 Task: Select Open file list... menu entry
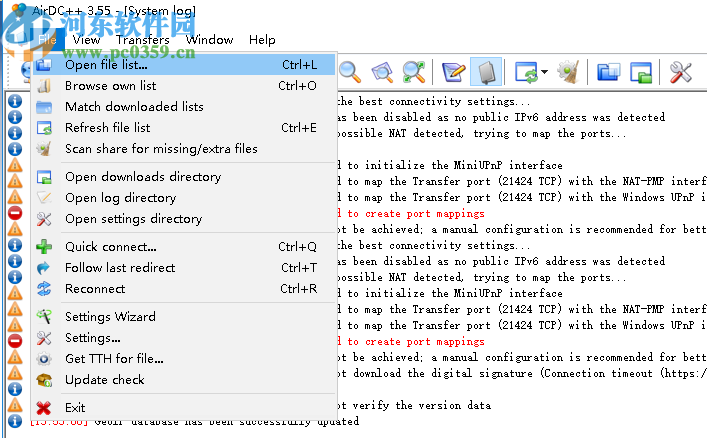[184, 65]
